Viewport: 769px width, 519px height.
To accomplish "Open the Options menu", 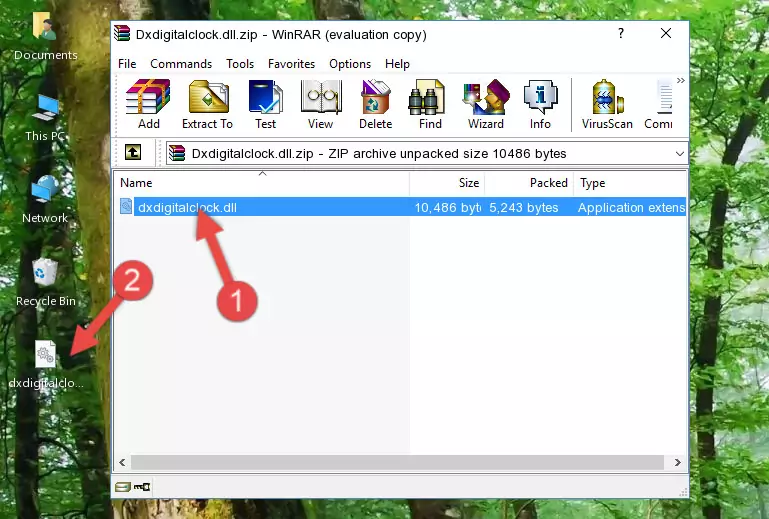I will [350, 64].
